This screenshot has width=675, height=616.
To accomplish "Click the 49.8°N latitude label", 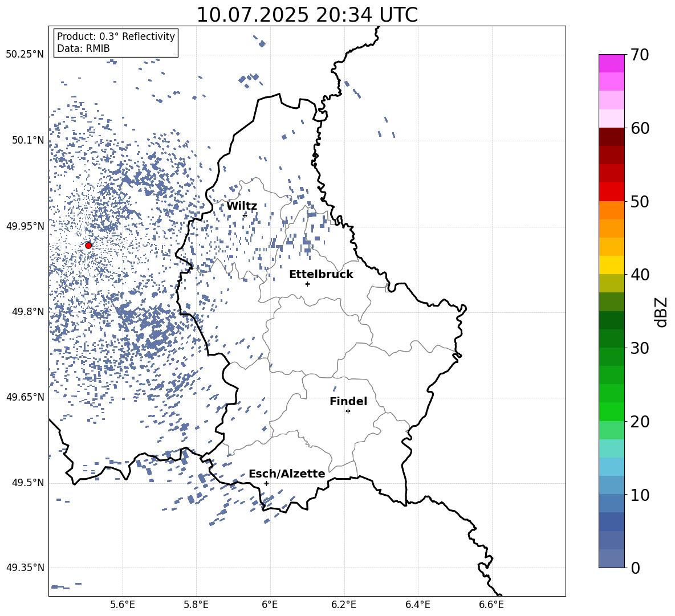I will tap(28, 312).
